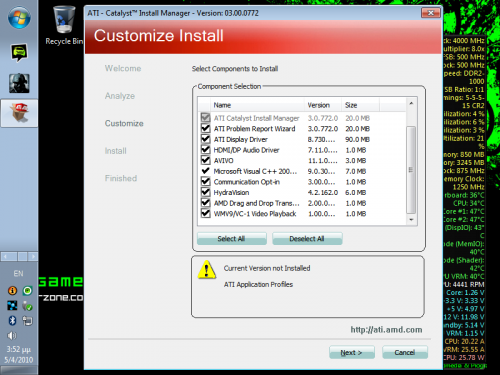Click the Deselect All button
This screenshot has width=500, height=375.
pyautogui.click(x=307, y=239)
